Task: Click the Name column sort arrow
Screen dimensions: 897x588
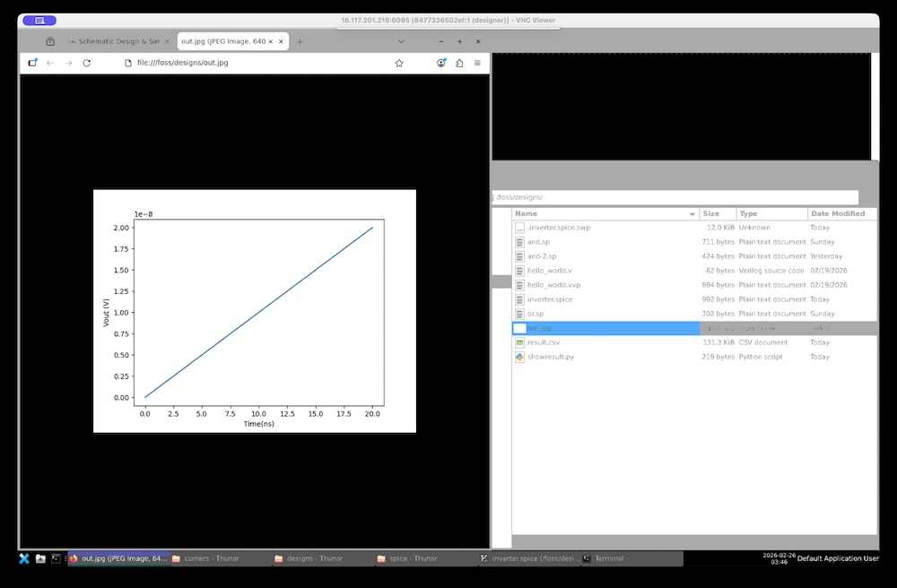Action: click(692, 214)
